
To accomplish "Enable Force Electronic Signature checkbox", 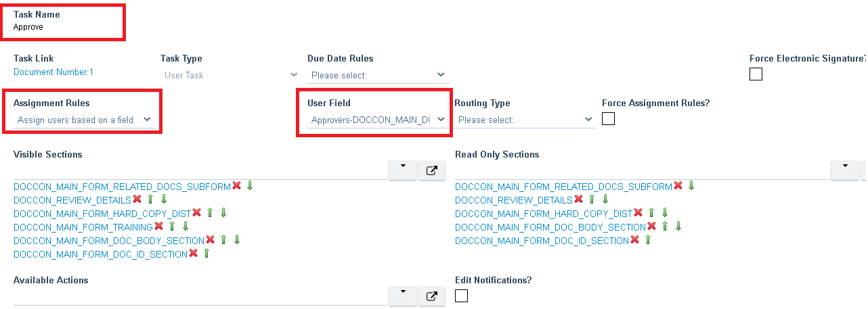I will pyautogui.click(x=756, y=74).
